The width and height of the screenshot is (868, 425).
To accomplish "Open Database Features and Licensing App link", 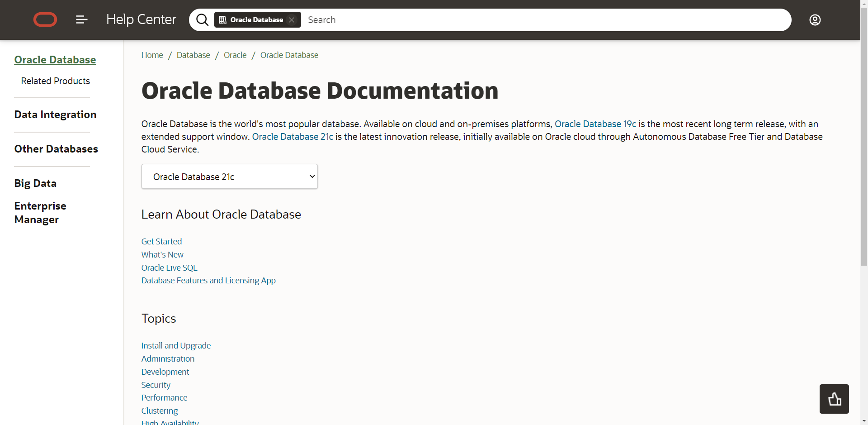I will click(x=208, y=281).
